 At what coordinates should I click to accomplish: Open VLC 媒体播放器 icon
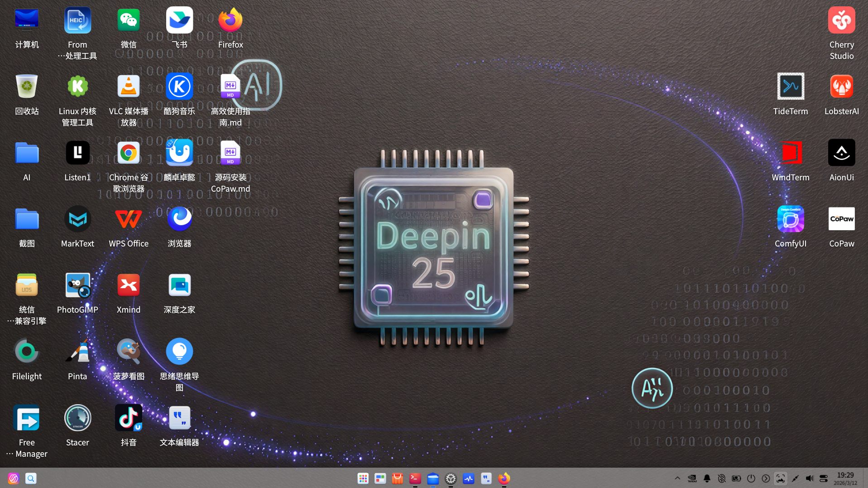(x=129, y=86)
